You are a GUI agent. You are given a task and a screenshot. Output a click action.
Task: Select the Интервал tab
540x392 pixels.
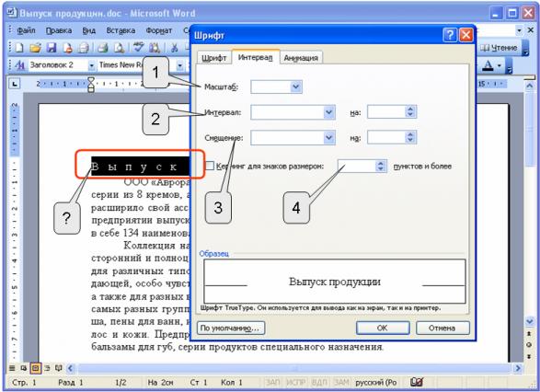tap(255, 57)
